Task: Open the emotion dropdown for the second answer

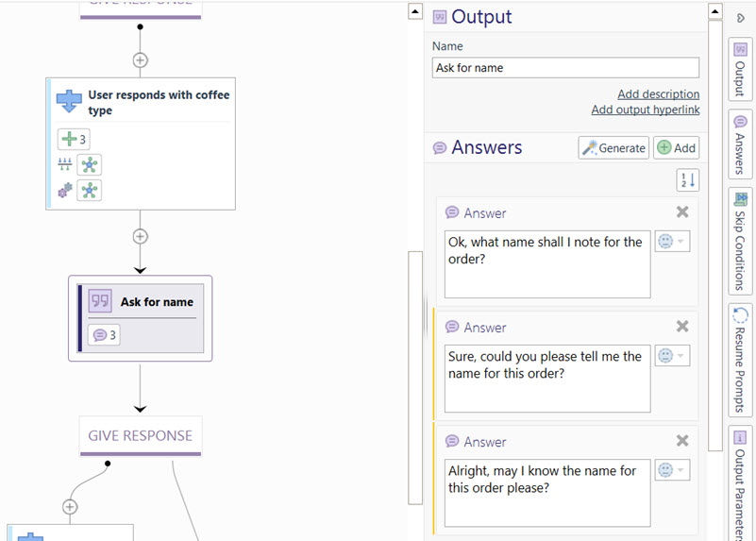Action: [671, 356]
